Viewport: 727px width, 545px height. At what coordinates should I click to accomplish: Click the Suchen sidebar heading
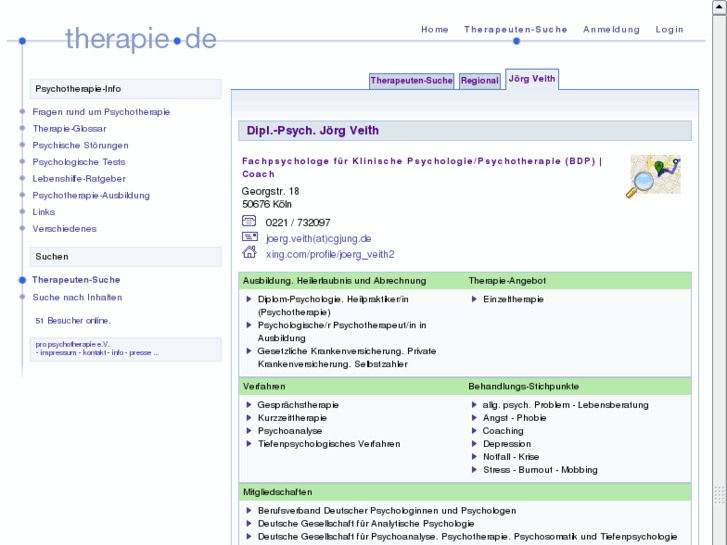point(126,256)
